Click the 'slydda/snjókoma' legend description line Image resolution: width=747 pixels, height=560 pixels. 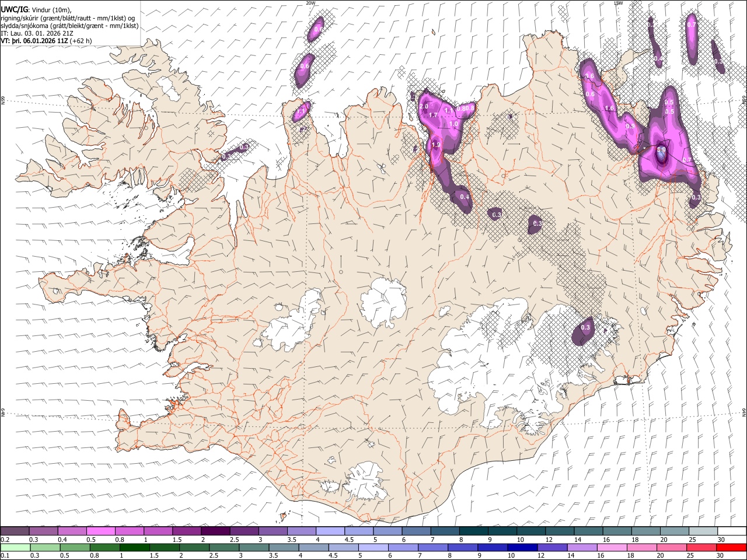coord(69,26)
